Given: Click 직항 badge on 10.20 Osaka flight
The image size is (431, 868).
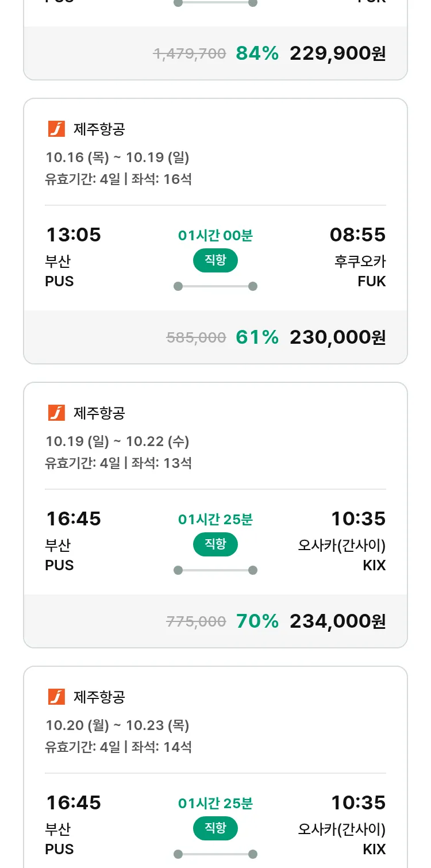Looking at the screenshot, I should 215,828.
